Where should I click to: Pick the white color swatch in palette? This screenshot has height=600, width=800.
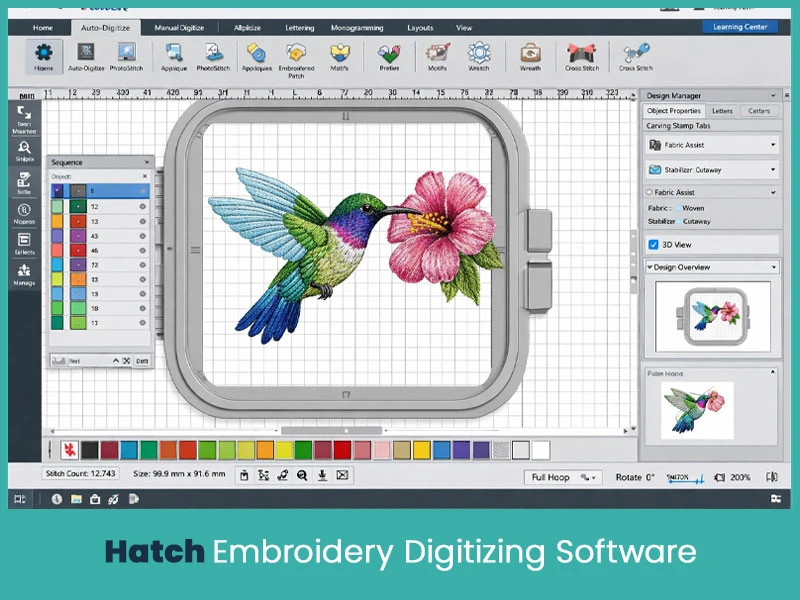(x=541, y=450)
